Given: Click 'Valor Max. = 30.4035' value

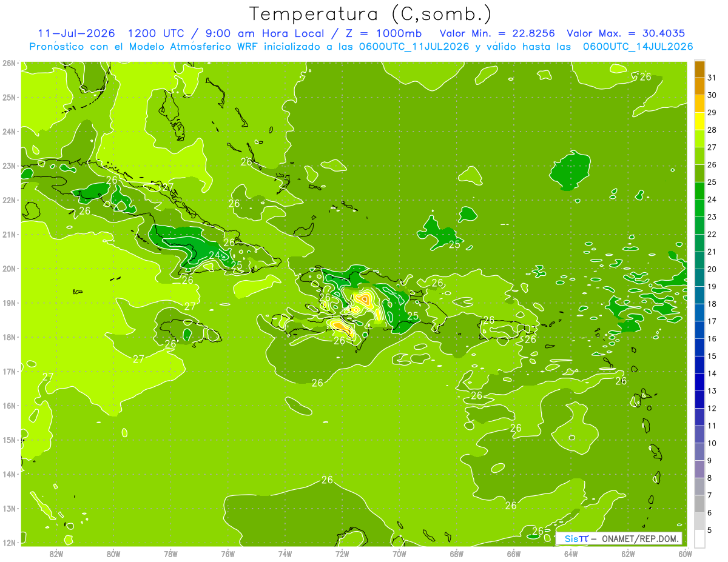Looking at the screenshot, I should 627,33.
